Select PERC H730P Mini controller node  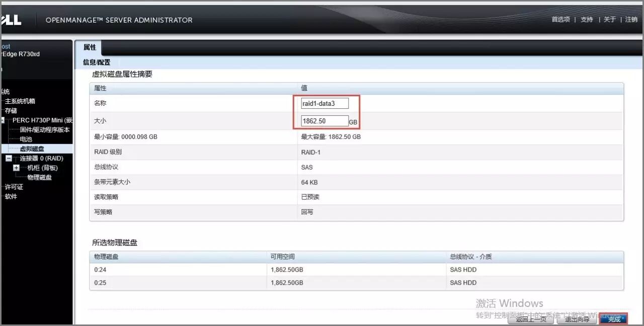pos(43,120)
